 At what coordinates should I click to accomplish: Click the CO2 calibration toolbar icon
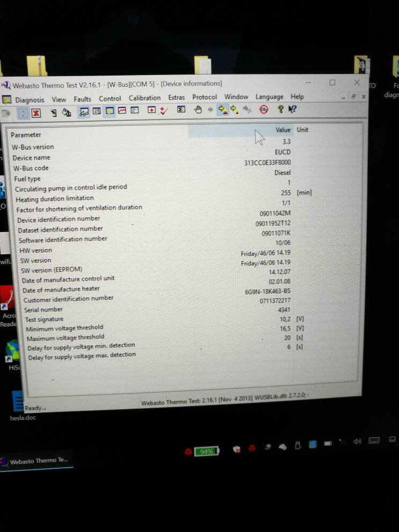(263, 109)
